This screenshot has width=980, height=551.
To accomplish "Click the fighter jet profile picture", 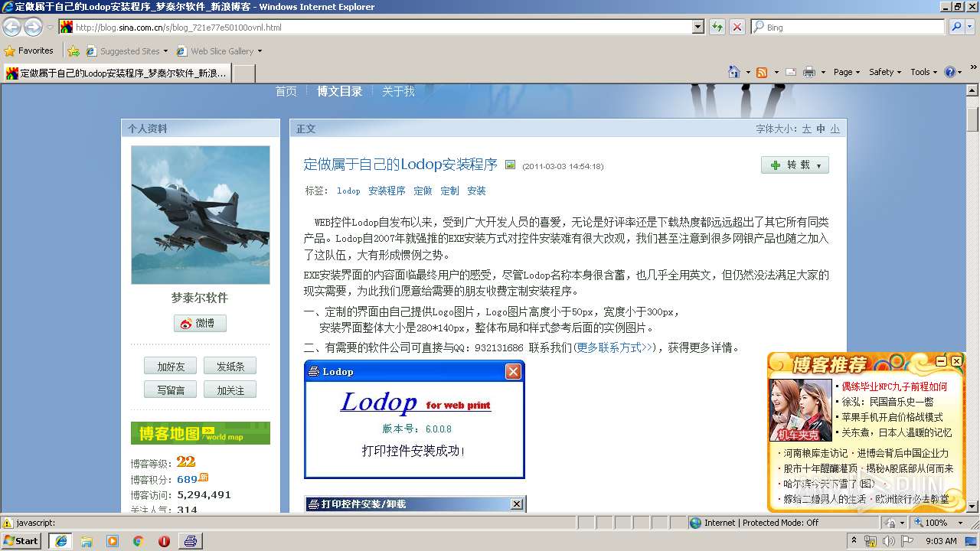I will click(x=201, y=215).
